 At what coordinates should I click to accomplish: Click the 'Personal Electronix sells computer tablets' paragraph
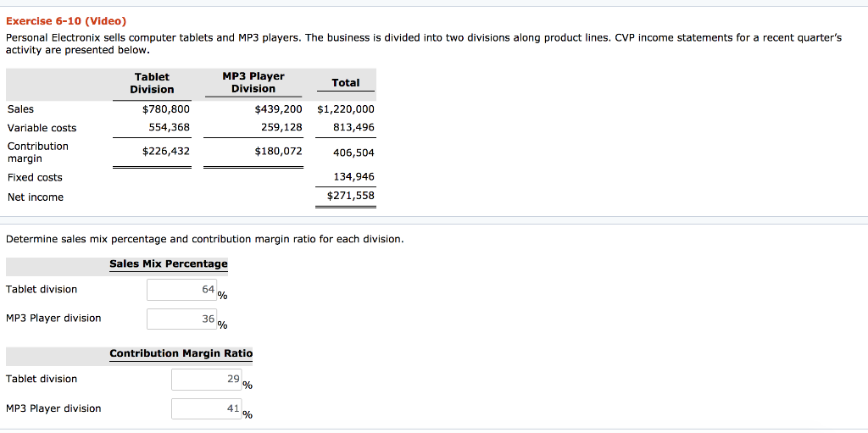click(424, 44)
